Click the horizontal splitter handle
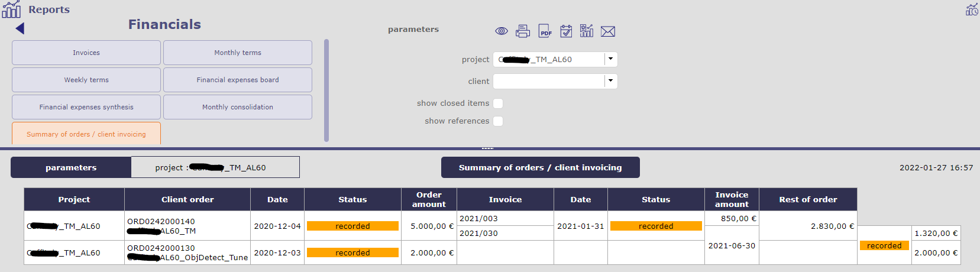980x272 pixels. point(487,148)
